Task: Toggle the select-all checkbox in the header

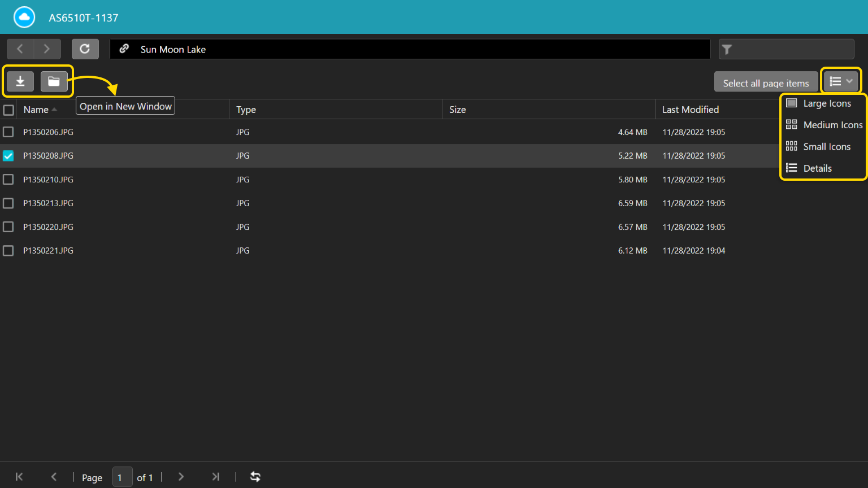Action: click(x=8, y=110)
